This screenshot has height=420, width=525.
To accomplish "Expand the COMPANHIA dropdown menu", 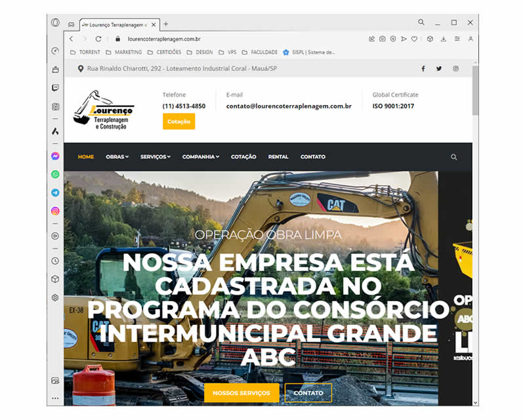I will (x=200, y=157).
